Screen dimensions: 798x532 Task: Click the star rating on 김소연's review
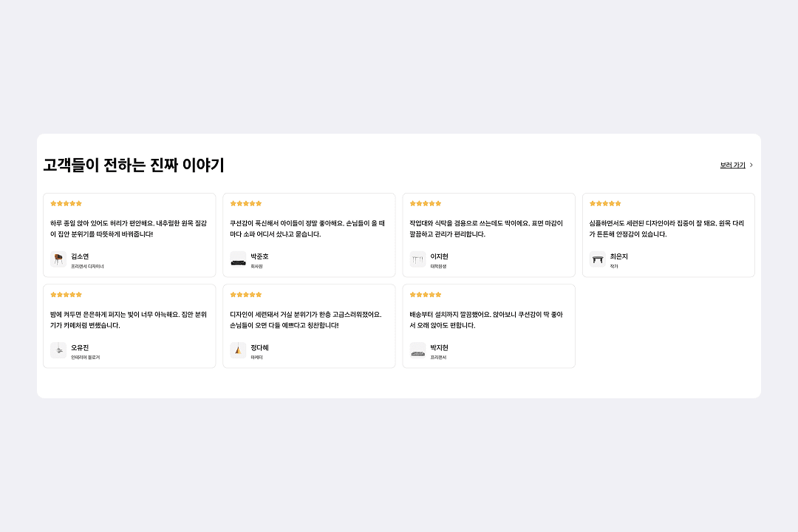click(x=65, y=203)
